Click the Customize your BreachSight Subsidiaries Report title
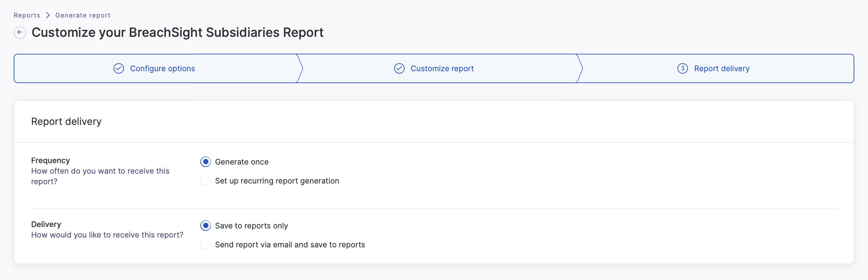868x280 pixels. click(x=177, y=32)
